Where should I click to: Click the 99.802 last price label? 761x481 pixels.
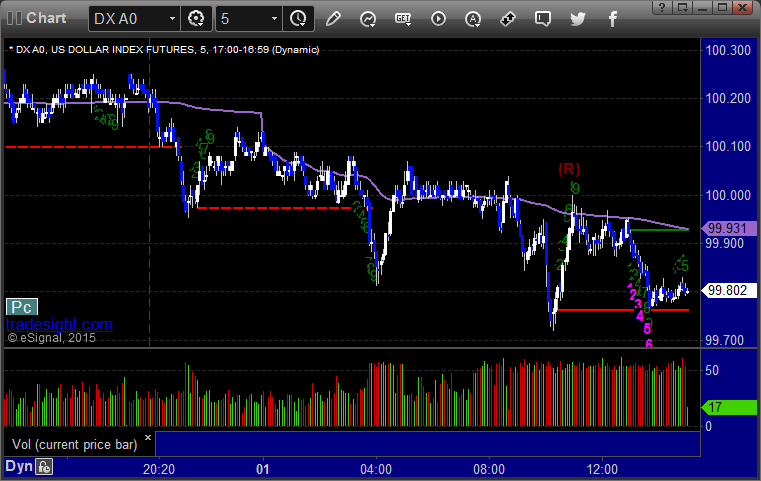[729, 290]
